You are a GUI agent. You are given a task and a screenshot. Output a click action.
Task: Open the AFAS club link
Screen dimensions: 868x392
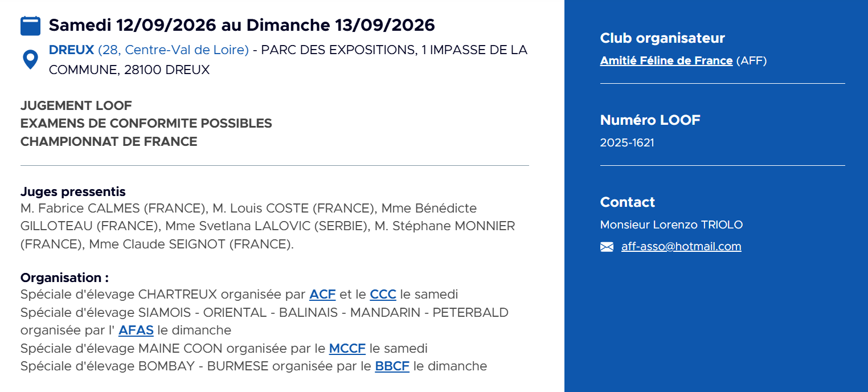pyautogui.click(x=136, y=330)
